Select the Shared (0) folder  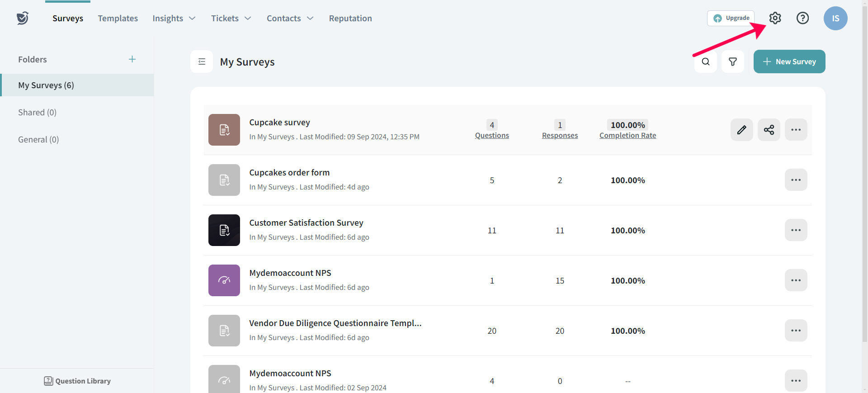tap(37, 112)
